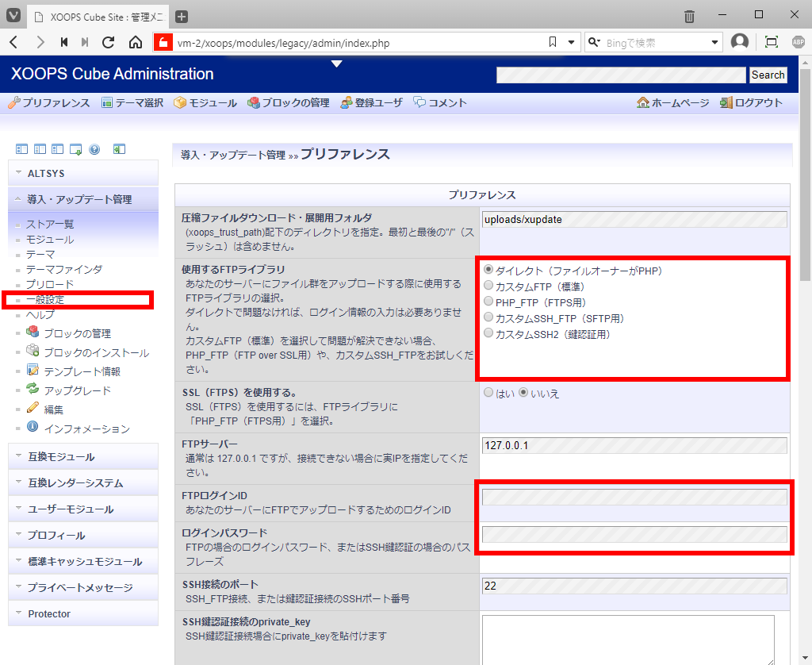Expand the Protector sidebar section
The height and width of the screenshot is (665, 812).
click(83, 613)
